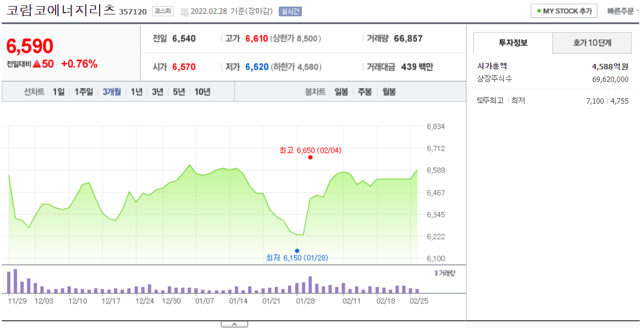644x328 pixels.
Task: Click the calendar icon beside the date
Action: 185,11
